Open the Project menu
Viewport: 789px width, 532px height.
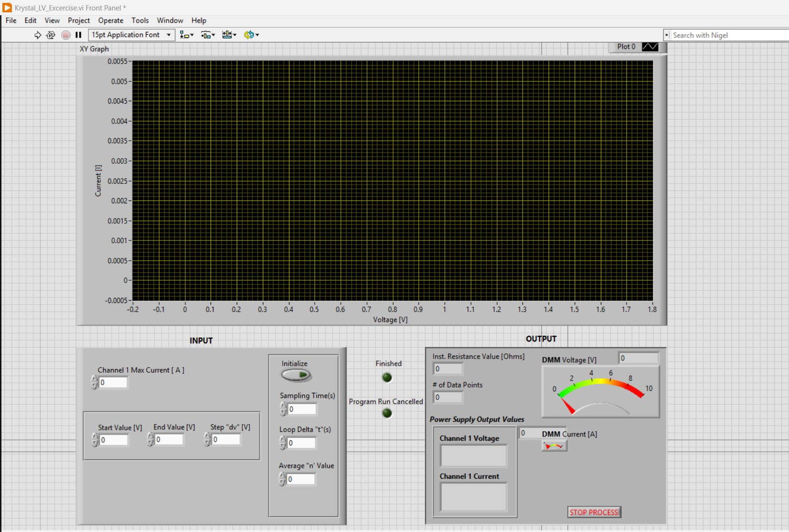[x=79, y=20]
